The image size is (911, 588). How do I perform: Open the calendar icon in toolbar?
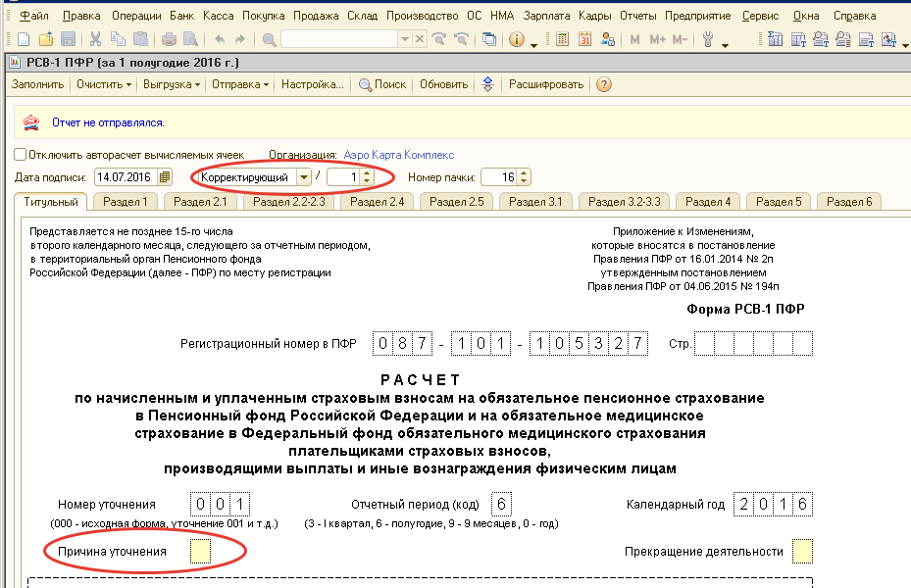[585, 39]
